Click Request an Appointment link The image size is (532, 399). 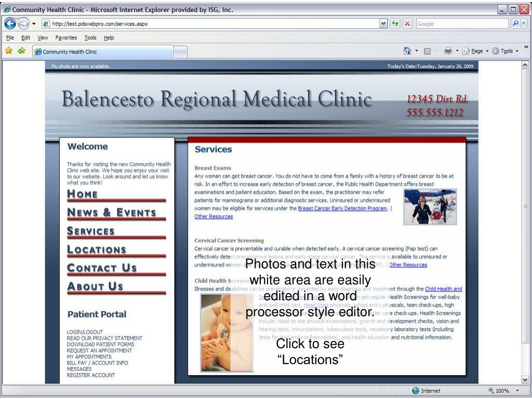99,351
